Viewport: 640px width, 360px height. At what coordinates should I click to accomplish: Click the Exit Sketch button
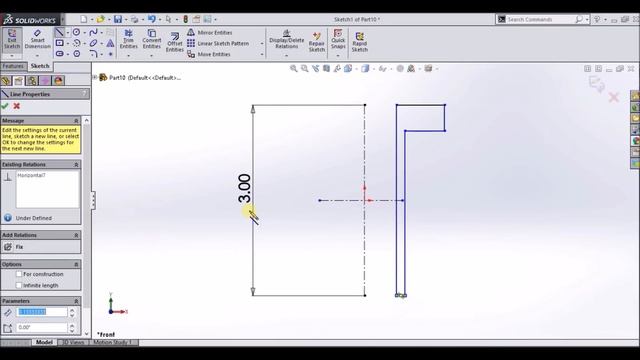click(12, 40)
